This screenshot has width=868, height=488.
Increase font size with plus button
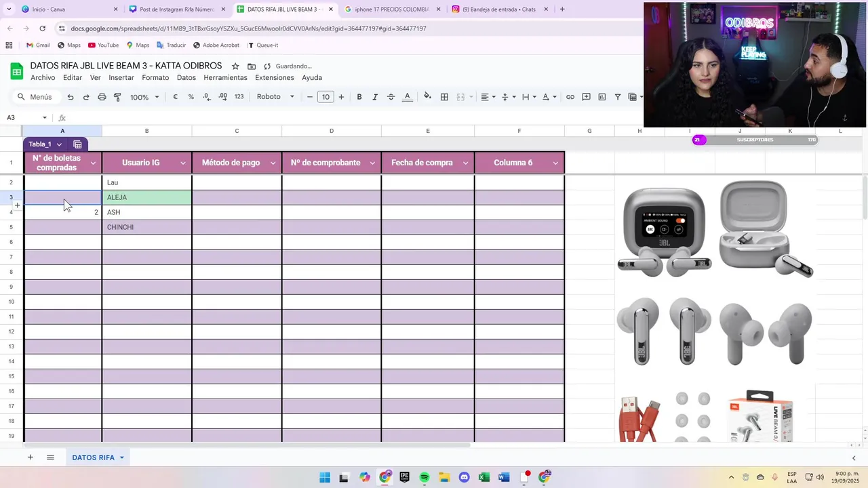[x=341, y=97]
